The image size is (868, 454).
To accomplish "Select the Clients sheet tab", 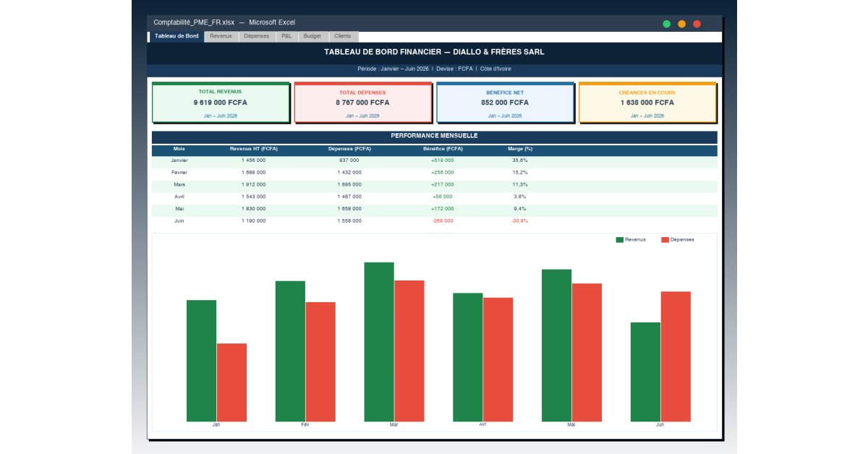I will tap(343, 36).
